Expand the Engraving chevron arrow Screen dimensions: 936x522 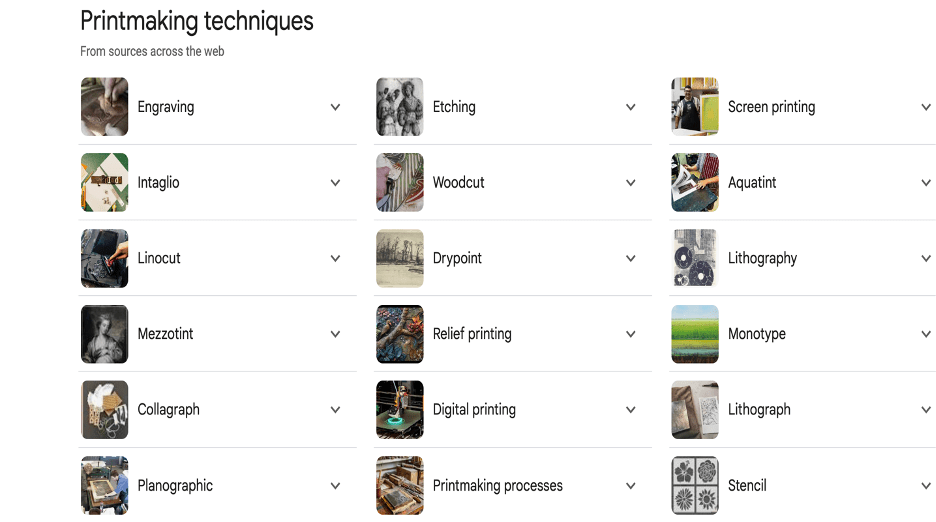[335, 107]
